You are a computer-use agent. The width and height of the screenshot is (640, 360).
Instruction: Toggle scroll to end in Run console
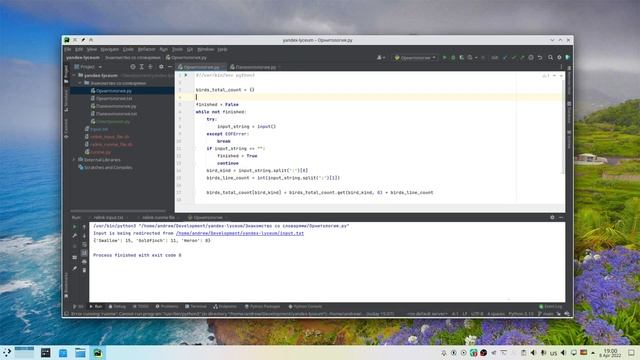[84, 253]
